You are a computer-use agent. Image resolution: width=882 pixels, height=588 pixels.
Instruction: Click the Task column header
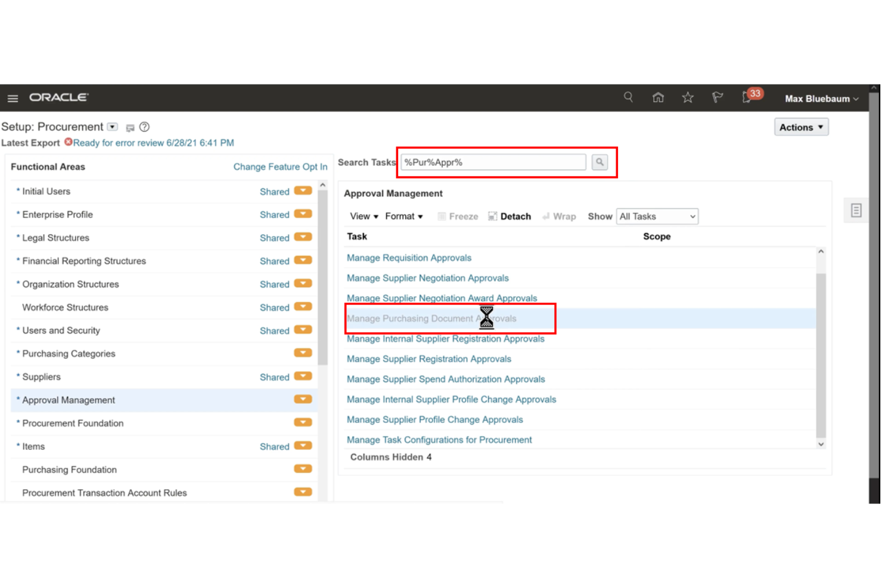pos(357,237)
